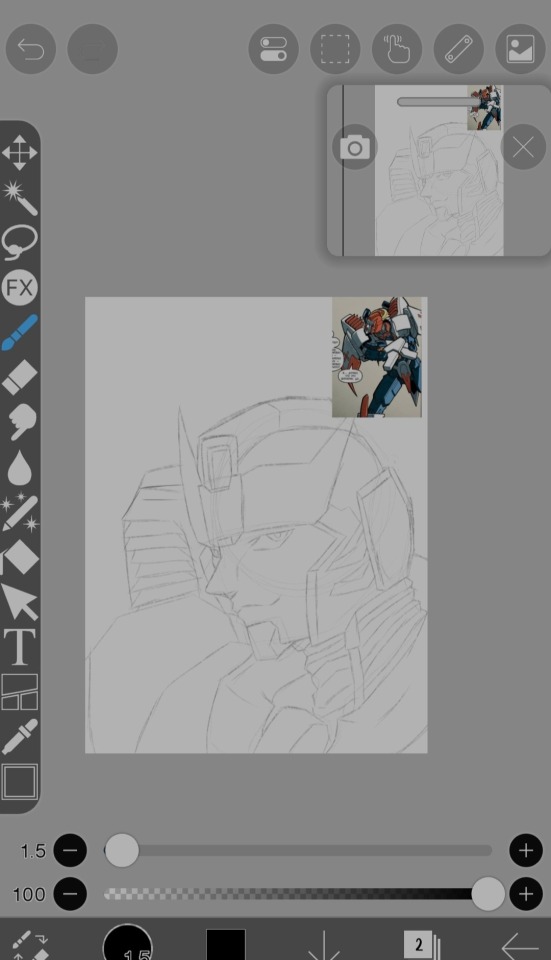Click the brush thickness value 1.5
The width and height of the screenshot is (551, 960).
(33, 851)
